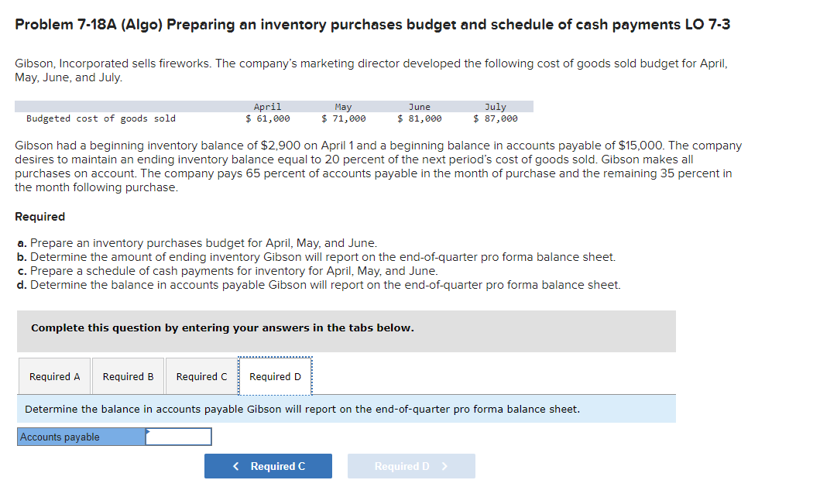
Task: Open the Required C tab
Action: (201, 375)
